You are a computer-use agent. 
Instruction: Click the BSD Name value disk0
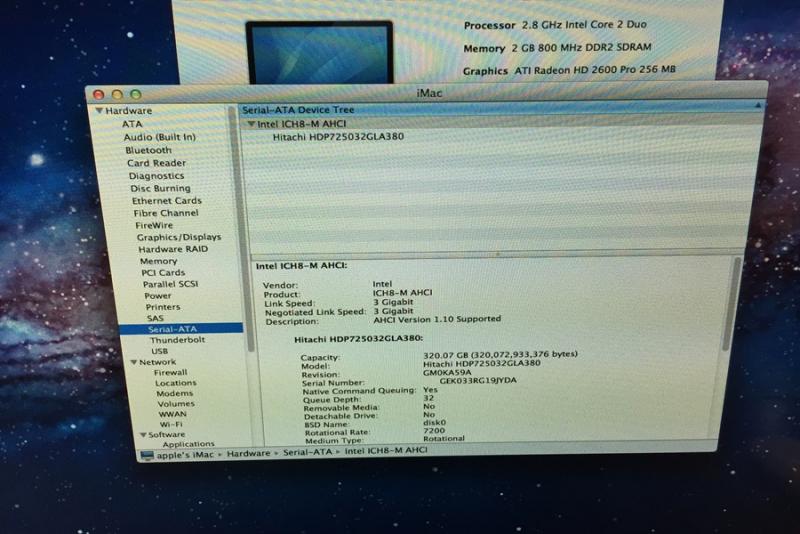click(x=435, y=422)
